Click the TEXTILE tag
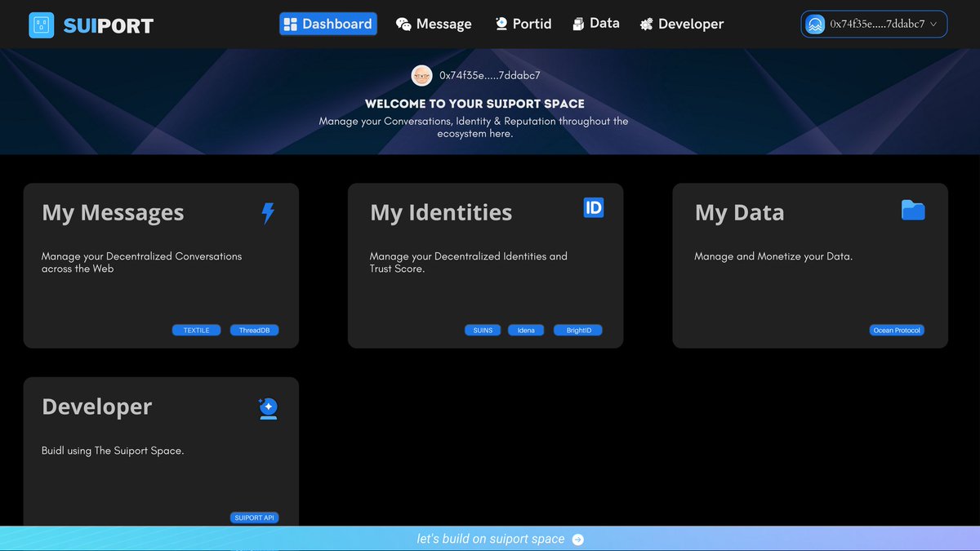 point(196,331)
